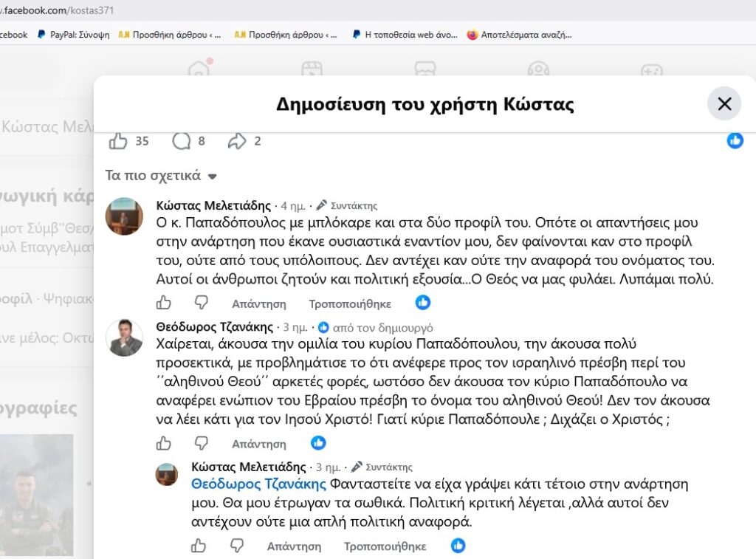Screen dimensions: 756x559
Task: Open reactions badge on first comment
Action: click(x=423, y=303)
